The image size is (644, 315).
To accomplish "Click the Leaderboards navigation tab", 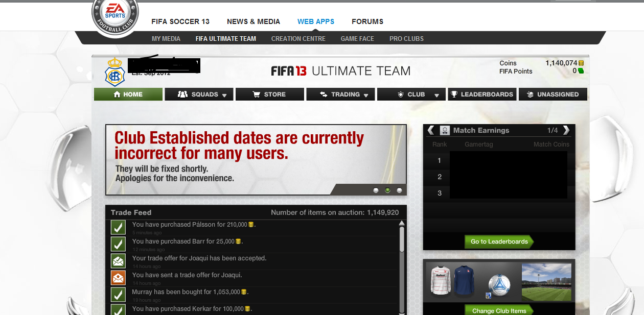I will click(482, 94).
